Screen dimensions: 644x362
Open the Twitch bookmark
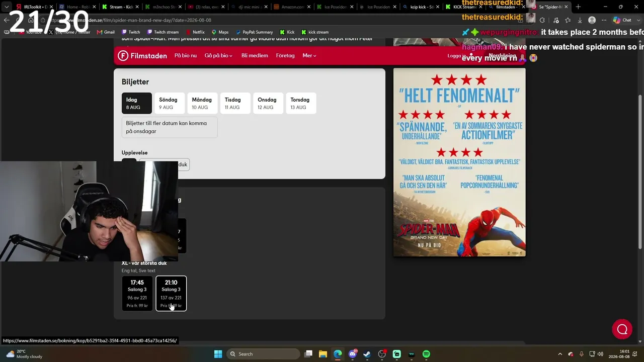click(131, 32)
